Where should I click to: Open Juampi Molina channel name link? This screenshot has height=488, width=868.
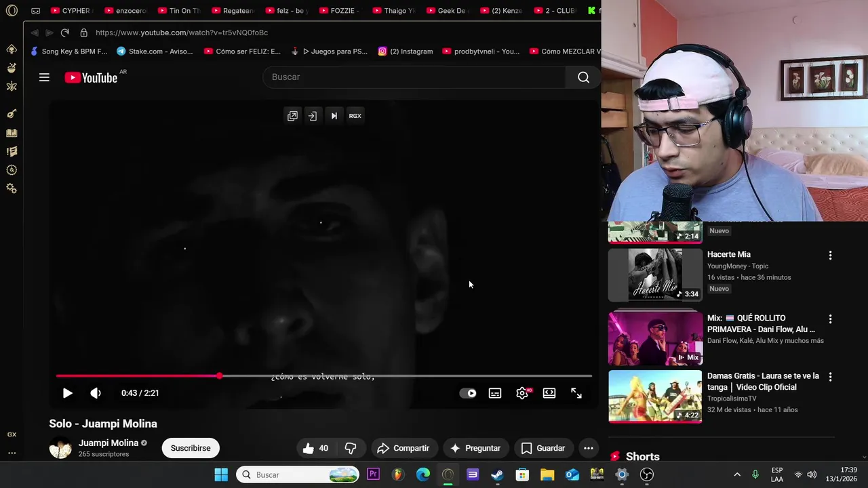coord(108,443)
